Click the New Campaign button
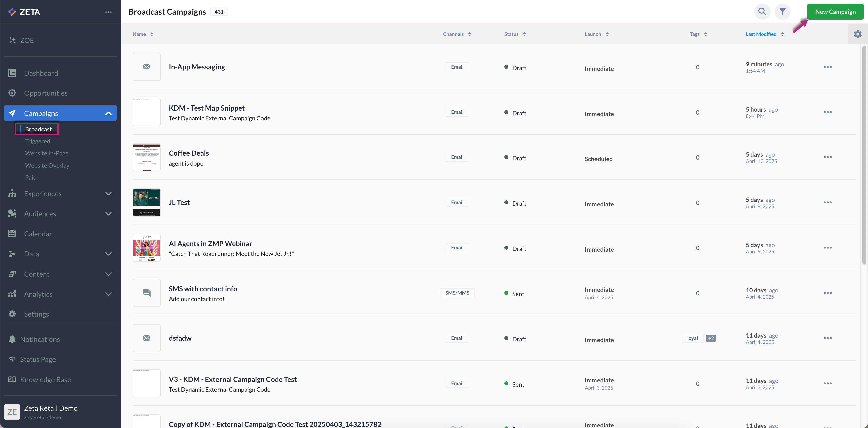This screenshot has height=428, width=868. coord(835,12)
